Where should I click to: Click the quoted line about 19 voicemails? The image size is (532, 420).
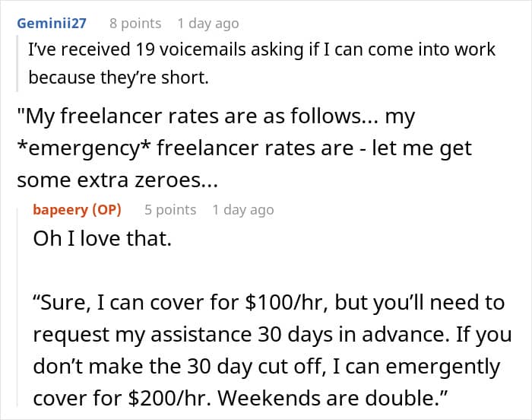pyautogui.click(x=261, y=50)
